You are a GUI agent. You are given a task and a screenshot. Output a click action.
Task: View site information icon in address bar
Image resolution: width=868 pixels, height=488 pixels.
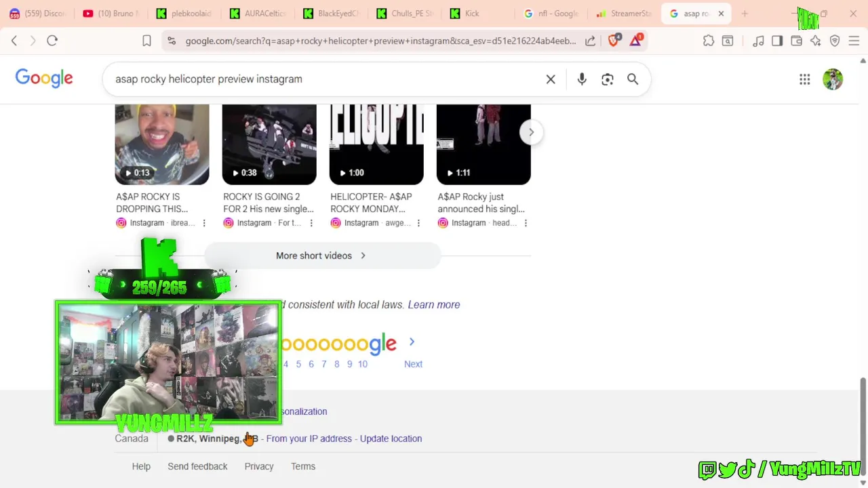(172, 41)
